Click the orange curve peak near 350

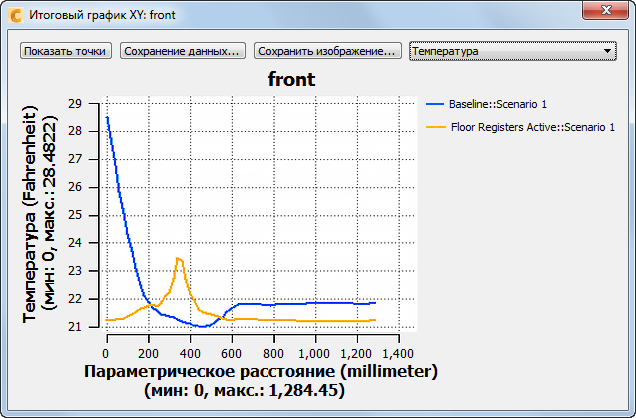click(178, 258)
